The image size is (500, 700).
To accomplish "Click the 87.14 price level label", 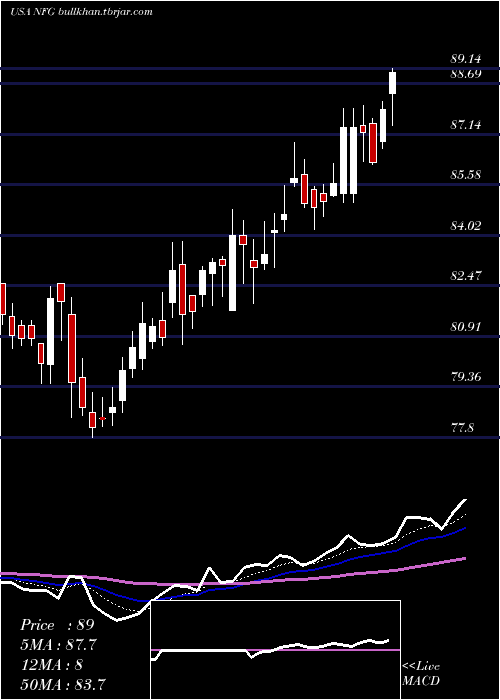I will (x=466, y=125).
